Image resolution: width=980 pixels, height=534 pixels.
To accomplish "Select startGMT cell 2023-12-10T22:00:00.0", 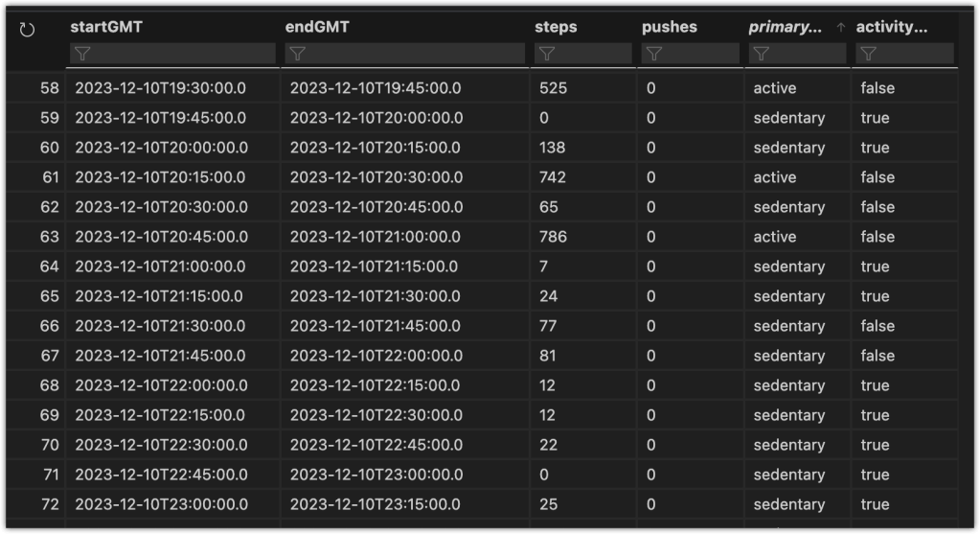I will pos(161,385).
